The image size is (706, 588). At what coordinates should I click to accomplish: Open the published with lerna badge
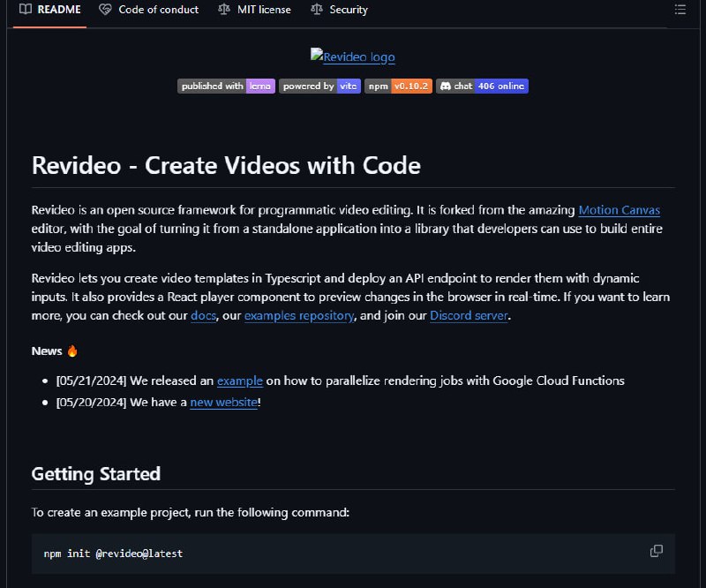pos(226,86)
